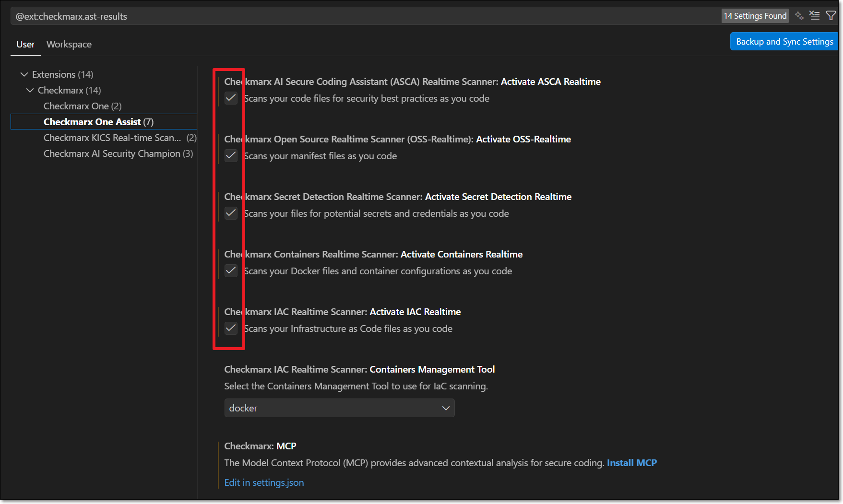The height and width of the screenshot is (504, 843).
Task: Select Checkmarx One (2) in the tree
Action: [x=83, y=106]
